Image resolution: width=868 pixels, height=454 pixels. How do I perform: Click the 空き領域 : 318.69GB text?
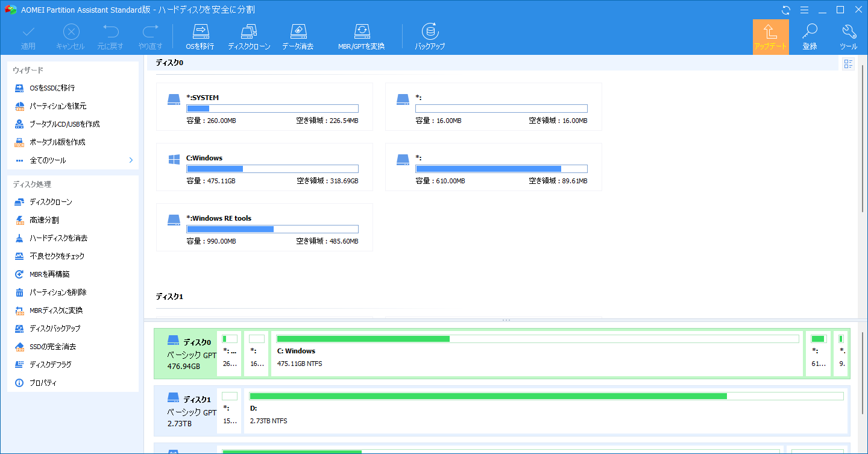coord(327,181)
